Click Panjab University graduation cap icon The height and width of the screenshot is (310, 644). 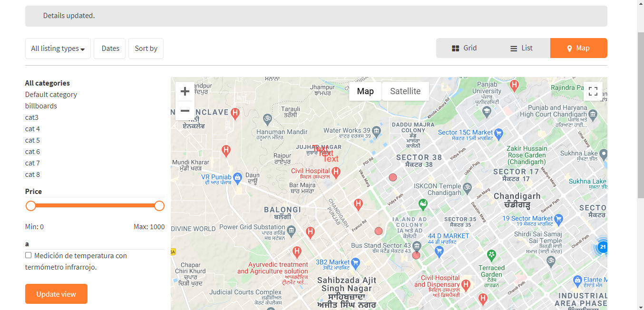click(486, 112)
